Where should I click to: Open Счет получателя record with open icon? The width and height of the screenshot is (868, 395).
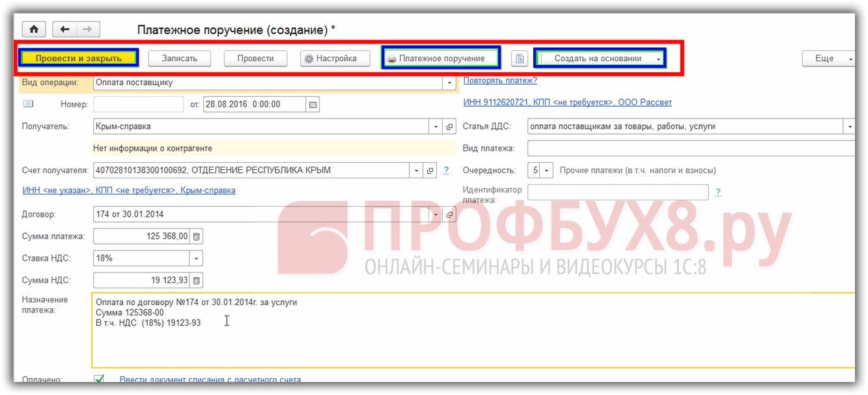click(430, 170)
